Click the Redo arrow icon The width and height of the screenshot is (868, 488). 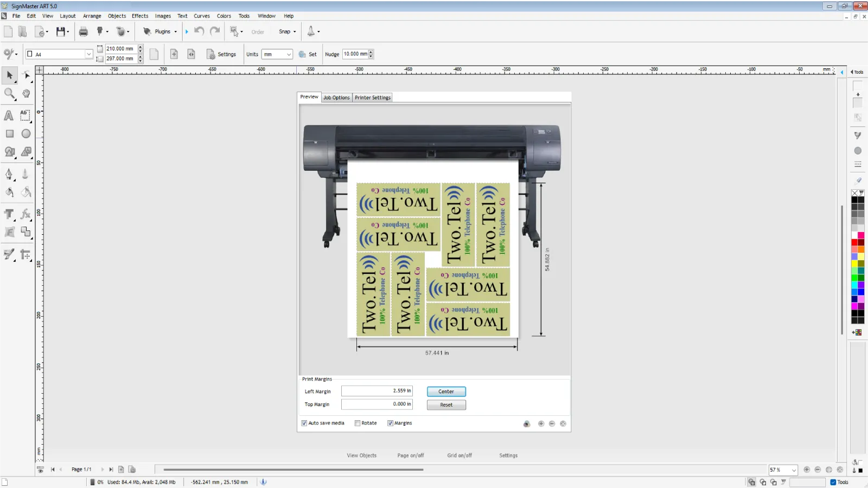point(215,31)
